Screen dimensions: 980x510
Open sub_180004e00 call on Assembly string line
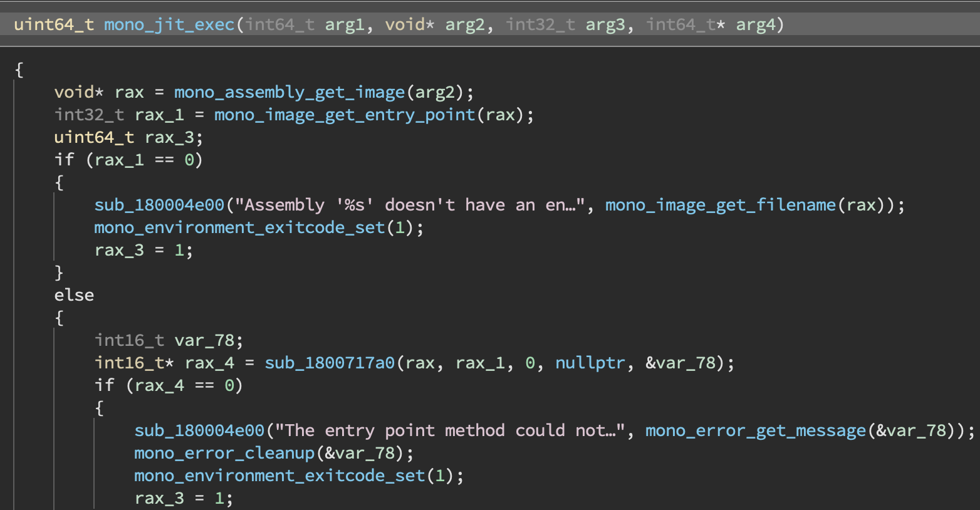click(x=159, y=205)
